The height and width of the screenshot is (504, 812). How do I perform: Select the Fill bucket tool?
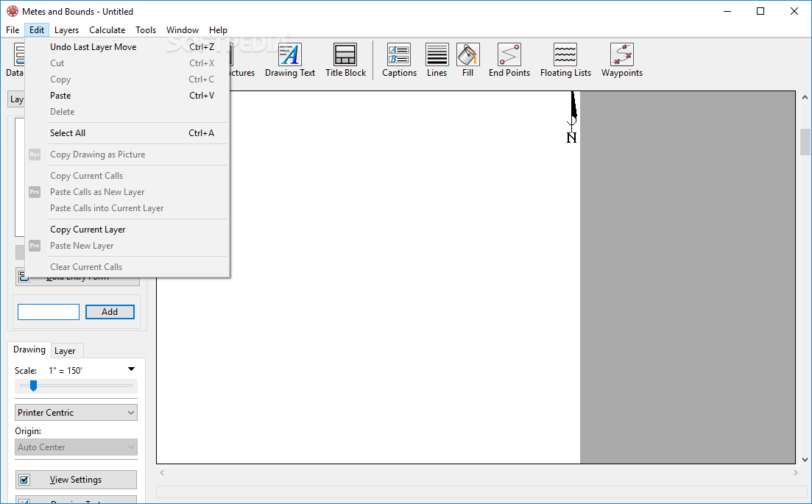click(467, 60)
